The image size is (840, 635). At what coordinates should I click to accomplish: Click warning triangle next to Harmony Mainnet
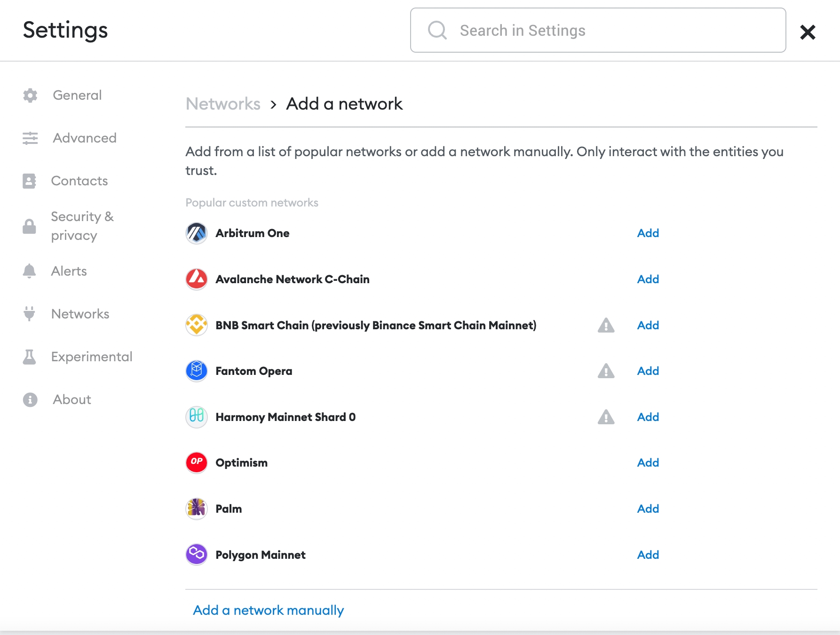[x=606, y=417]
